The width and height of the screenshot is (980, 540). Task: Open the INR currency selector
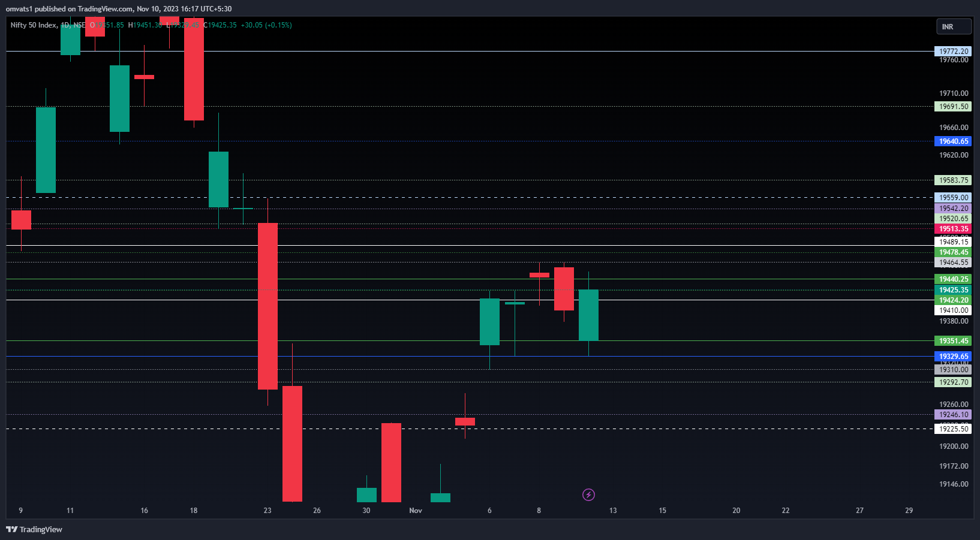tap(954, 26)
